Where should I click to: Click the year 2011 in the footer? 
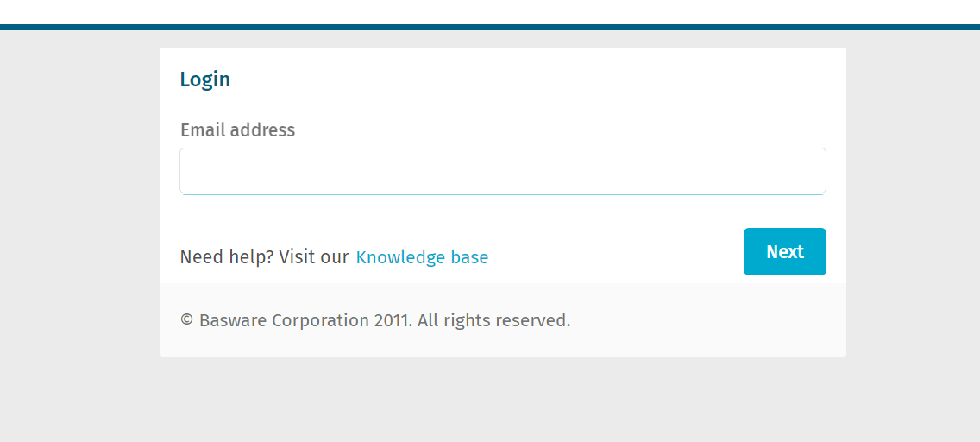[x=393, y=321]
